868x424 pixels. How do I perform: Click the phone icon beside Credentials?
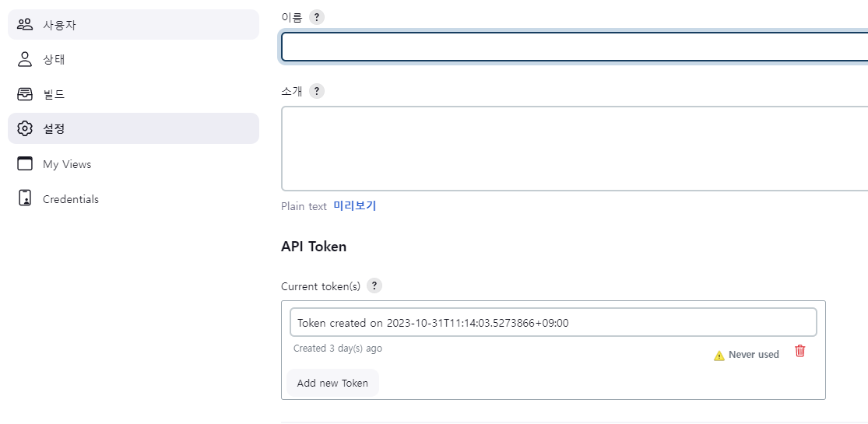point(25,198)
